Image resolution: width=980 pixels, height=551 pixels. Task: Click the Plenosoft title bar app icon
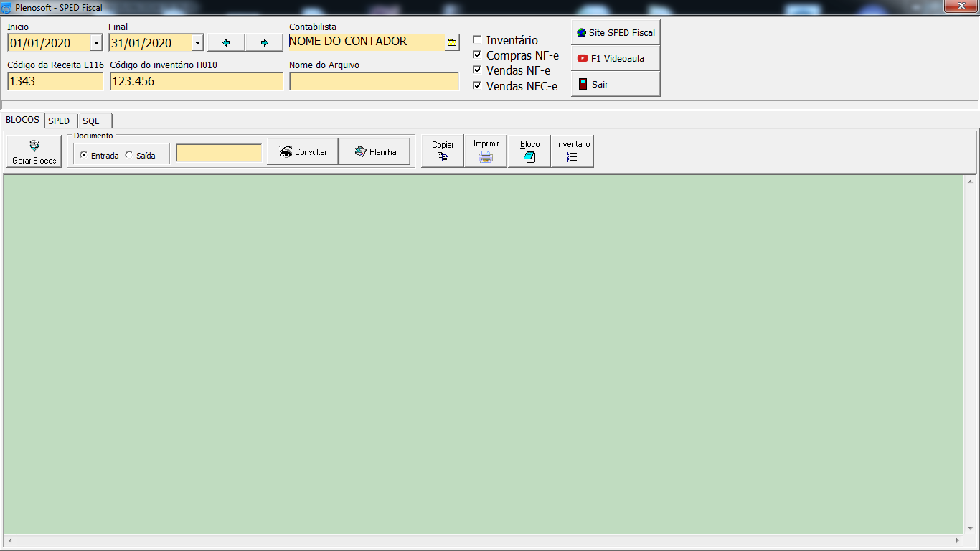pyautogui.click(x=7, y=8)
